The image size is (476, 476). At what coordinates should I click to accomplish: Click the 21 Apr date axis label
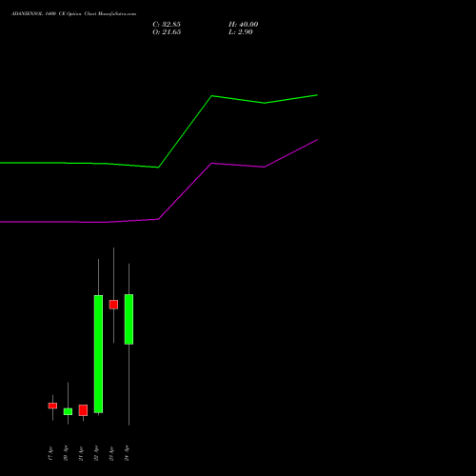tap(81, 453)
